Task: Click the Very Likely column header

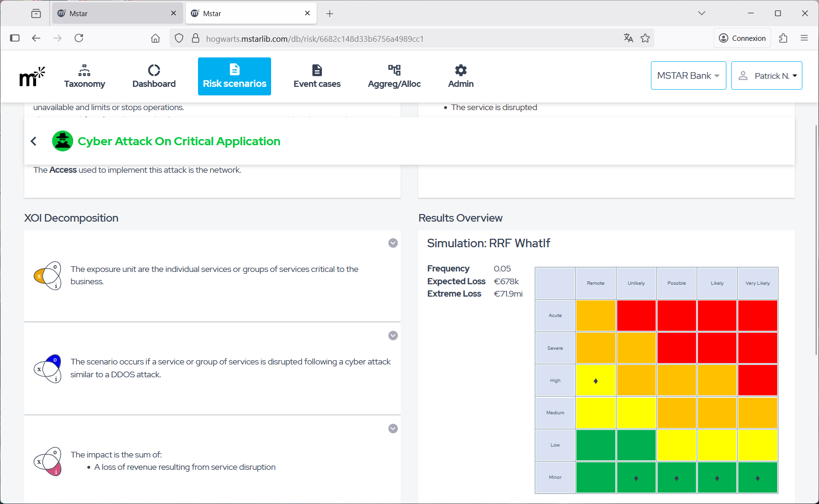Action: click(x=758, y=283)
